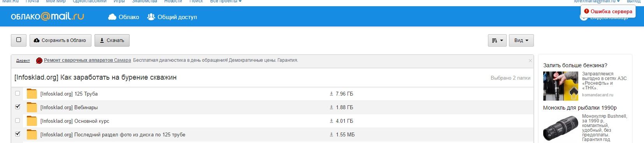Click the Скачать button

[x=112, y=40]
